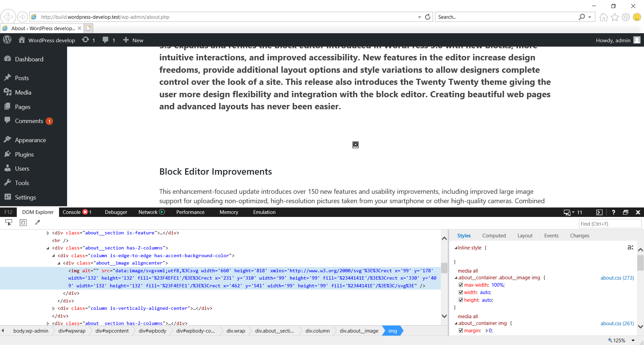Image resolution: width=644 pixels, height=345 pixels.
Task: Open the Emulation tab
Action: 264,212
